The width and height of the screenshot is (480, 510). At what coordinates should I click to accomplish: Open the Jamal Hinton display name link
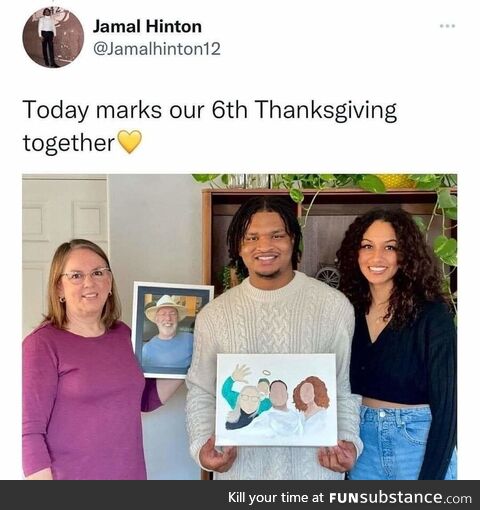[x=147, y=26]
